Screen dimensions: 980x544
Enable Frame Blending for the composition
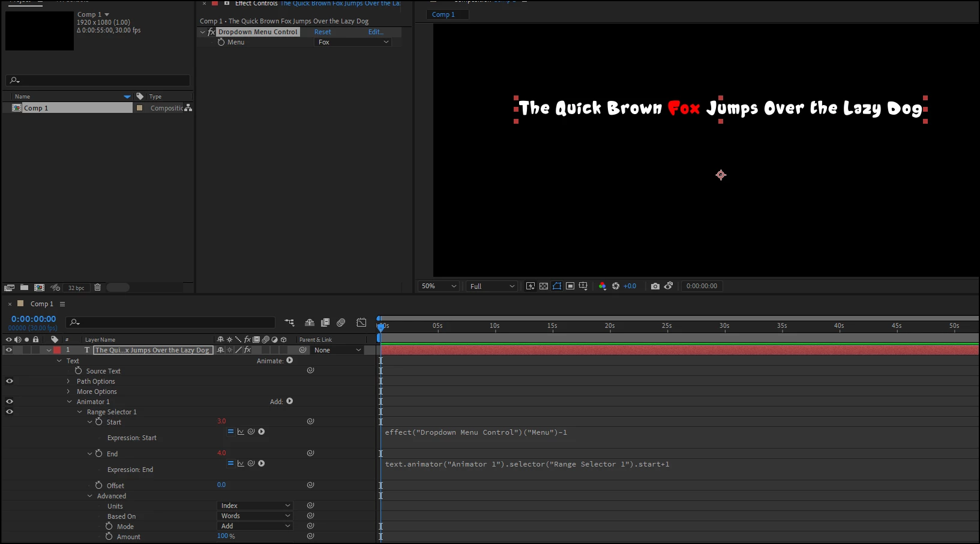point(325,322)
